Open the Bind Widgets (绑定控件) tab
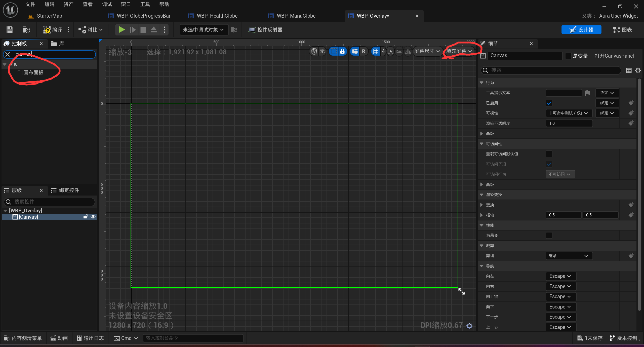Image resolution: width=644 pixels, height=347 pixels. pos(65,190)
